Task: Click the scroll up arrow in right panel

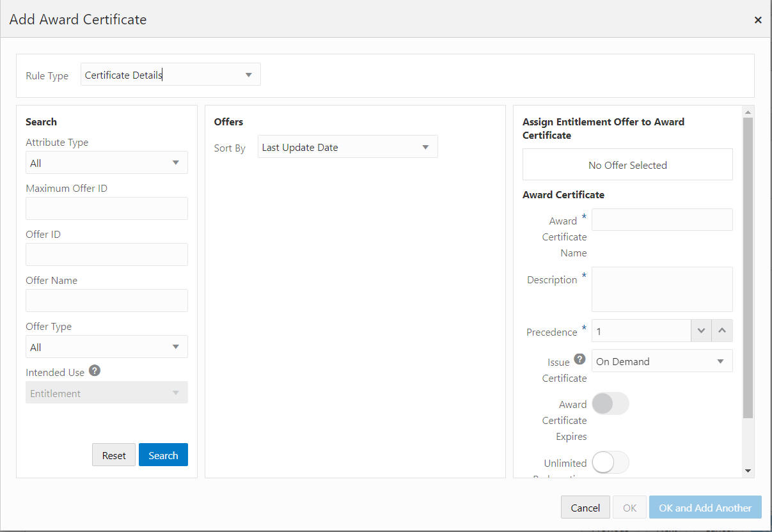Action: 748,112
